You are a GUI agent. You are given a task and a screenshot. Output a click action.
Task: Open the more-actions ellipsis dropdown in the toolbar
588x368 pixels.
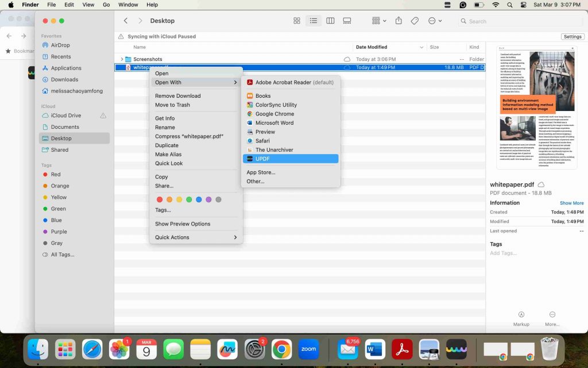435,20
